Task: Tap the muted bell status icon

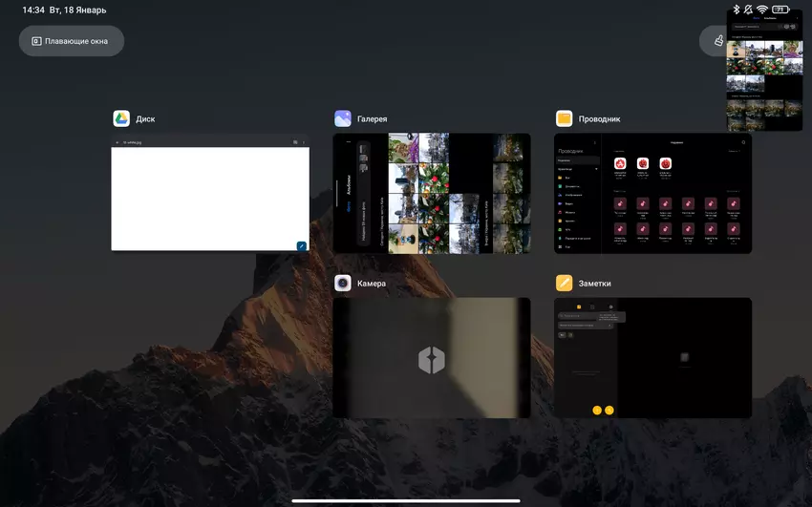Action: coord(749,9)
